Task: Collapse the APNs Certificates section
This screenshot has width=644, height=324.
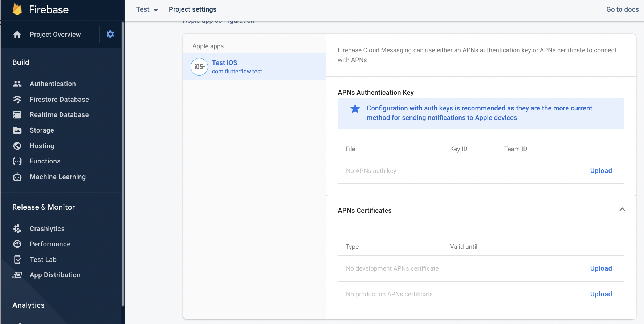Action: point(622,210)
